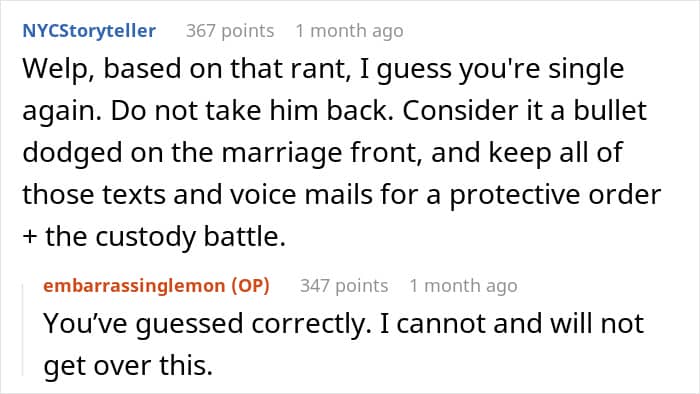Image resolution: width=700 pixels, height=394 pixels.
Task: Click the phrase 'Consider it a bullet'
Action: [x=525, y=111]
